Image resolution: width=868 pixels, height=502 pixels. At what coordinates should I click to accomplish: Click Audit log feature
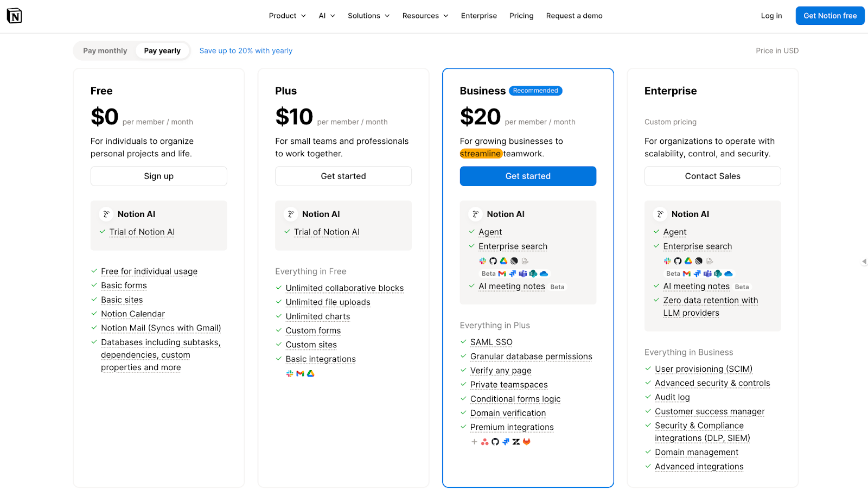(672, 397)
